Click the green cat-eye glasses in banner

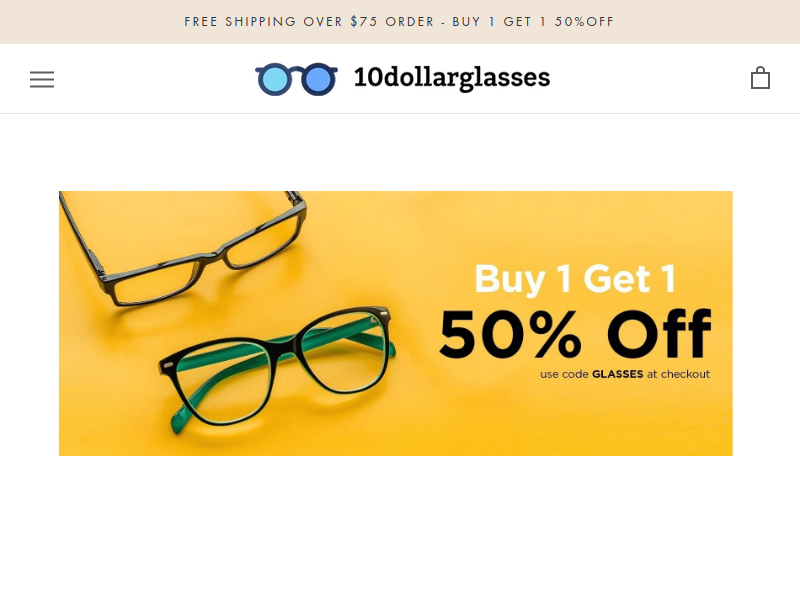point(277,370)
